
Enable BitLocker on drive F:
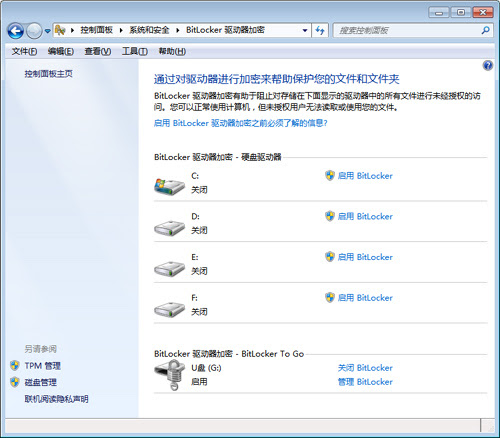pos(365,298)
